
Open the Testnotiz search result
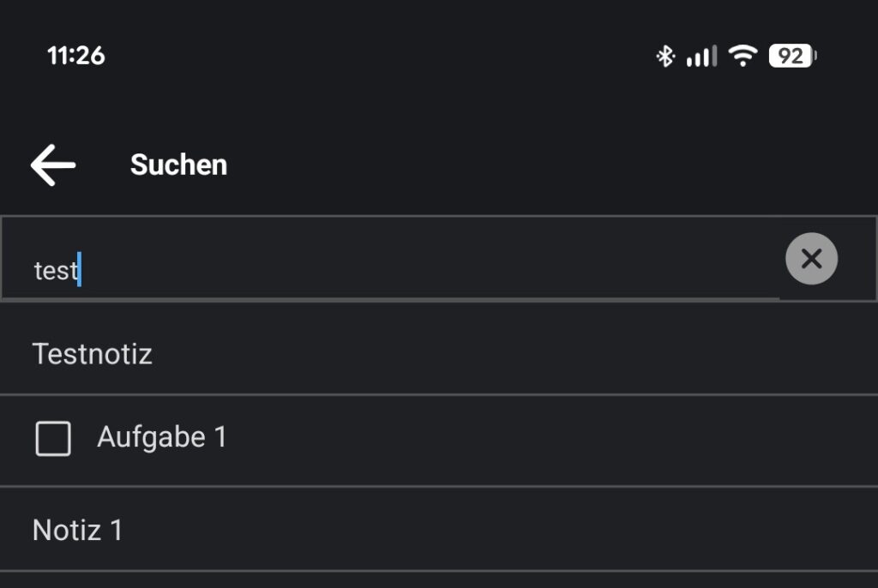click(93, 353)
